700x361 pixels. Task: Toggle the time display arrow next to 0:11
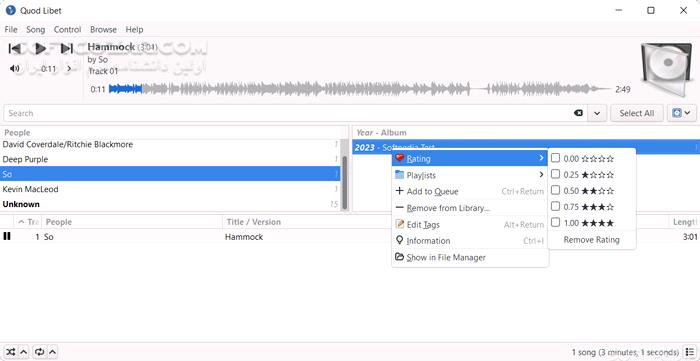(69, 68)
